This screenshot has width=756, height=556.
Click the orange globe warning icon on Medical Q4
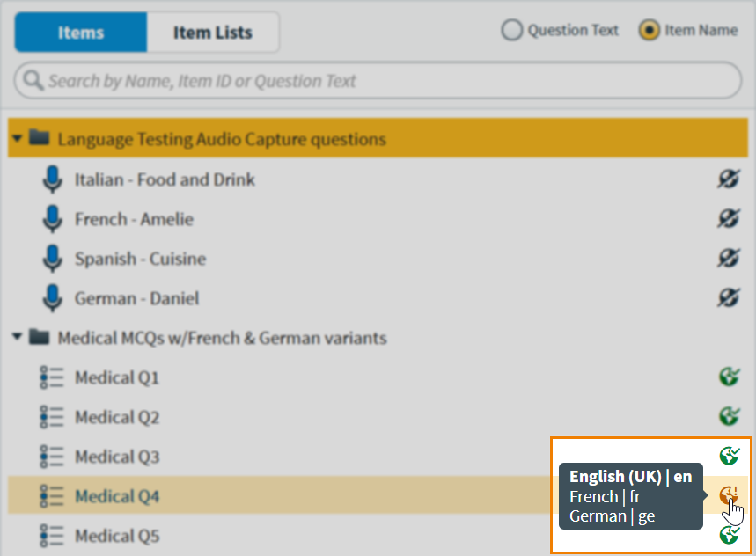[728, 496]
